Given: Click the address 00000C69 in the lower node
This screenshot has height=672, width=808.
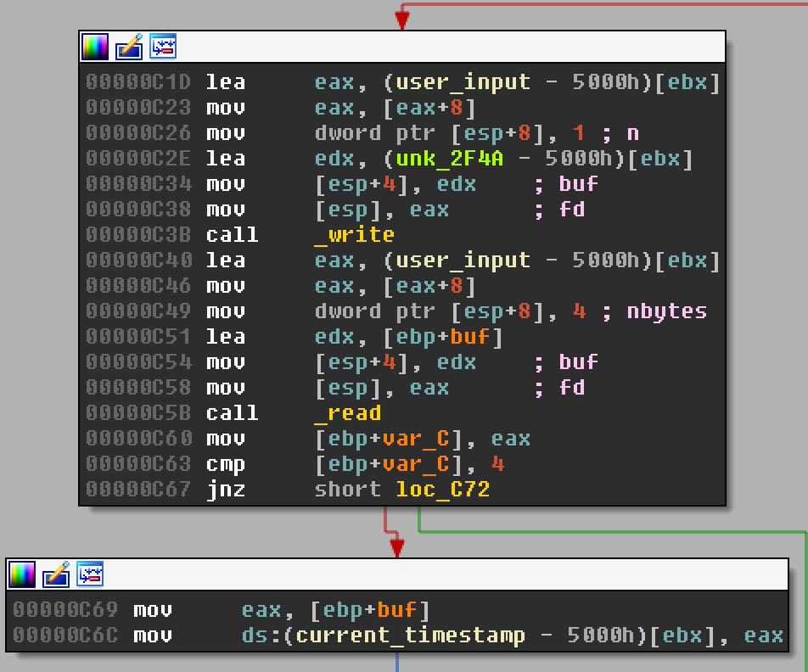Looking at the screenshot, I should coord(65,610).
